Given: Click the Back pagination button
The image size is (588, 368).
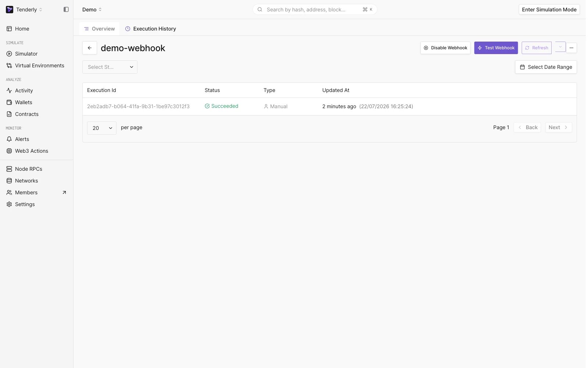Looking at the screenshot, I should [527, 127].
